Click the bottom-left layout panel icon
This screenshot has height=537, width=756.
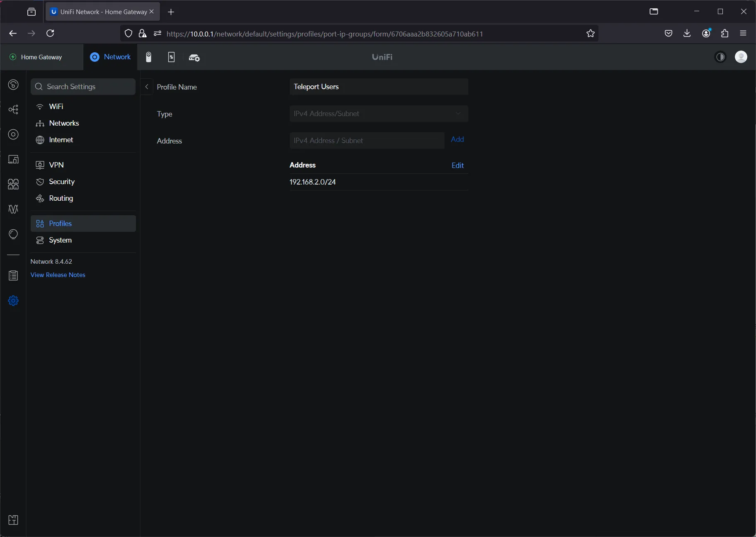(13, 520)
